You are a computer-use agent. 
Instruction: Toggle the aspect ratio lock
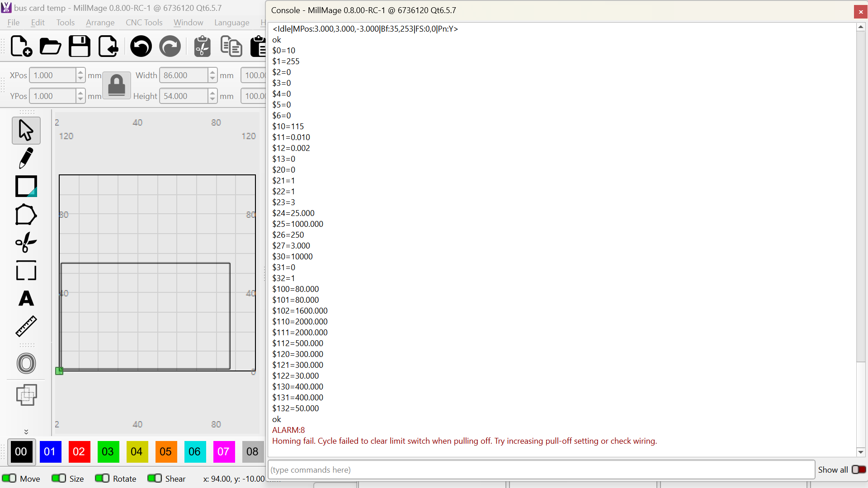tap(116, 85)
